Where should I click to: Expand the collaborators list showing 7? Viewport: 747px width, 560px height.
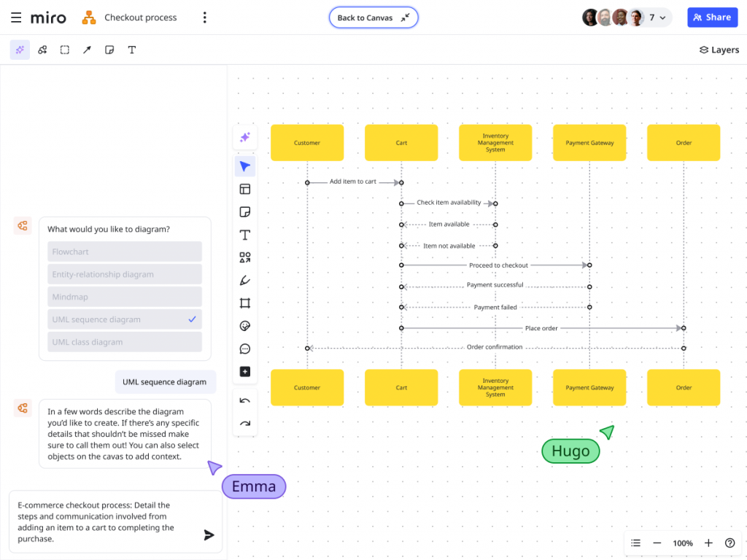[657, 17]
